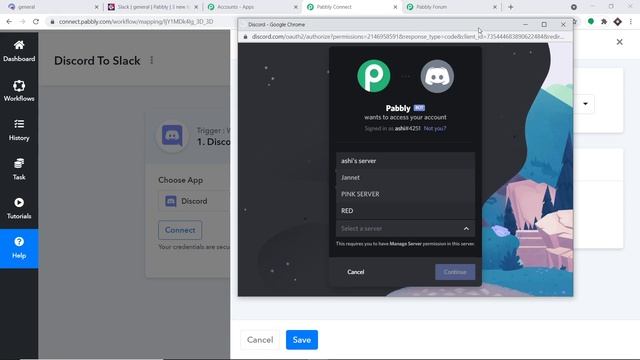Open Chrome extensions puzzle icon

pyautogui.click(x=604, y=21)
